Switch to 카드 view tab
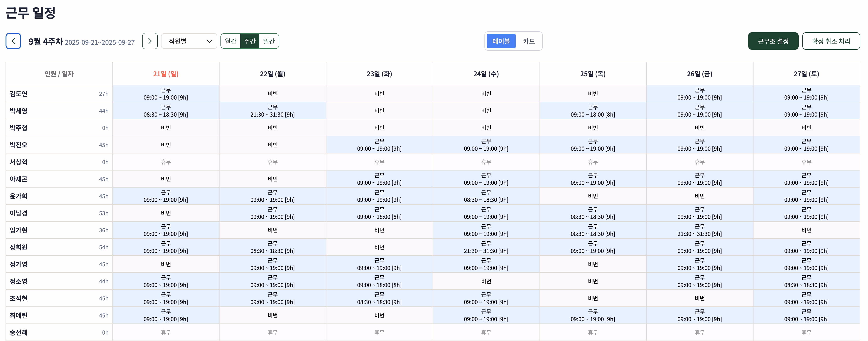Screen dimensions: 868x341 click(x=528, y=41)
